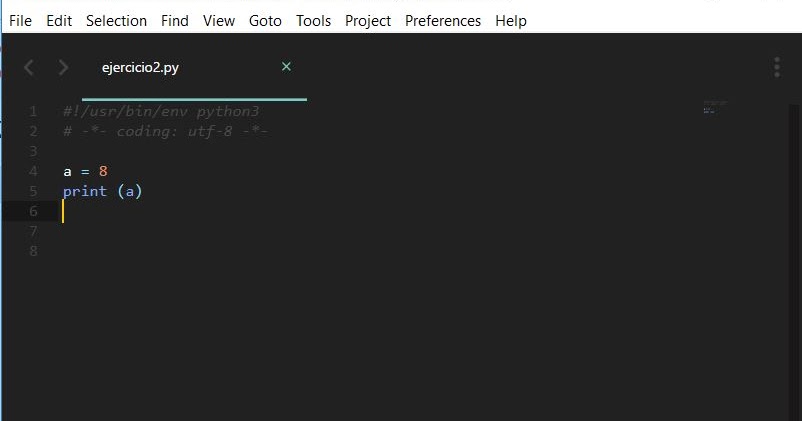The height and width of the screenshot is (421, 802).
Task: Open the three-dot tab options menu
Action: pyautogui.click(x=777, y=67)
